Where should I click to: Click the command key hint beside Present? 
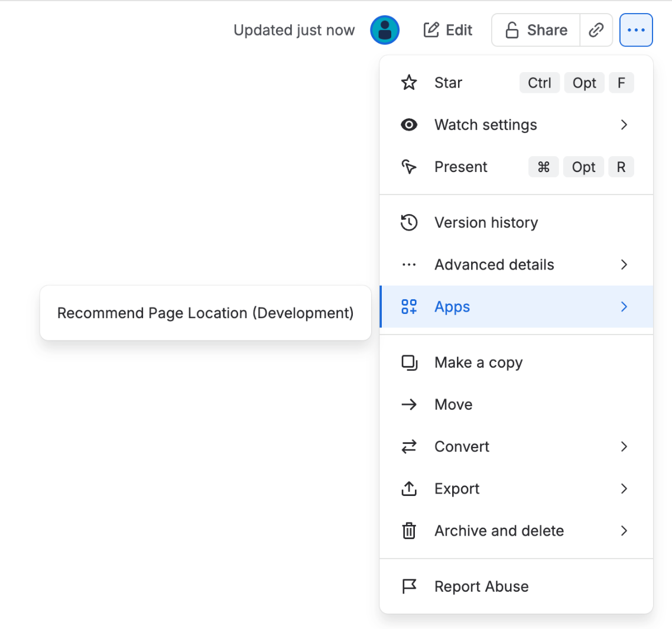point(543,167)
